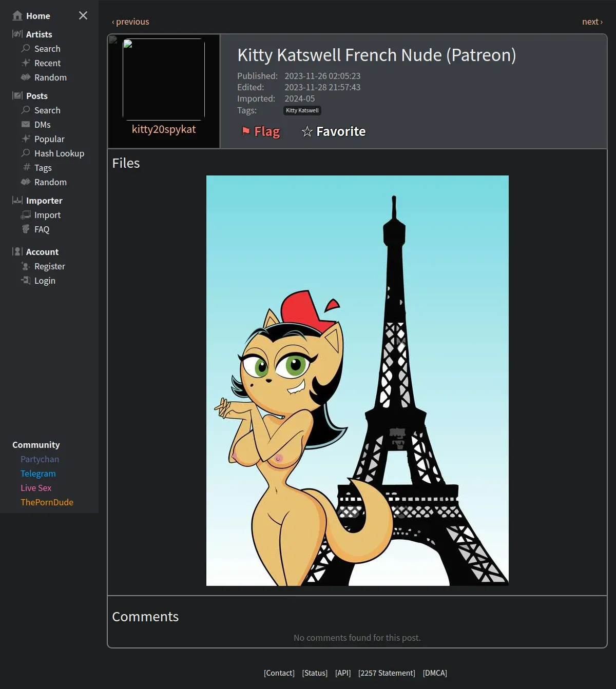Image resolution: width=616 pixels, height=689 pixels.
Task: Click the artist avatar thumbnail
Action: 164,78
